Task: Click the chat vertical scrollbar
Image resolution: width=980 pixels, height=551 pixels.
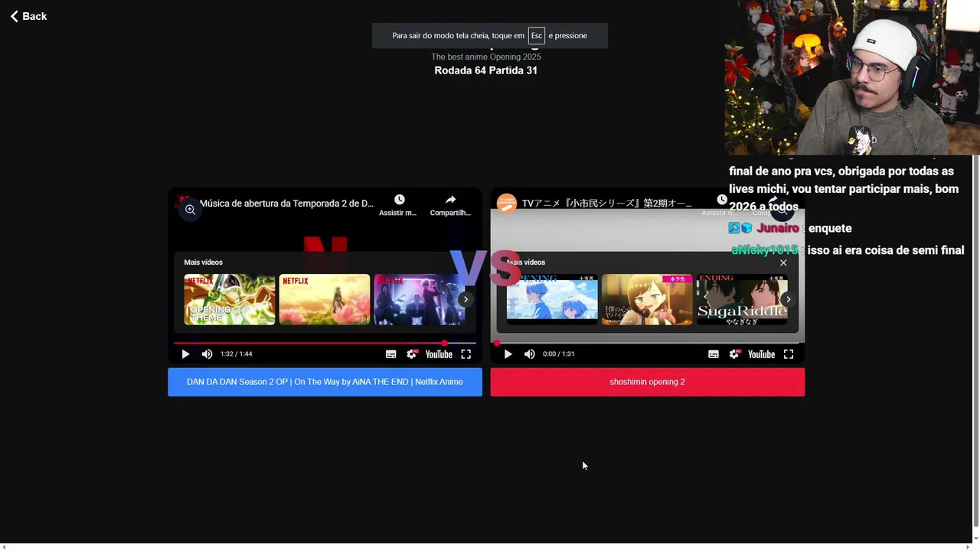Action: coord(975,341)
